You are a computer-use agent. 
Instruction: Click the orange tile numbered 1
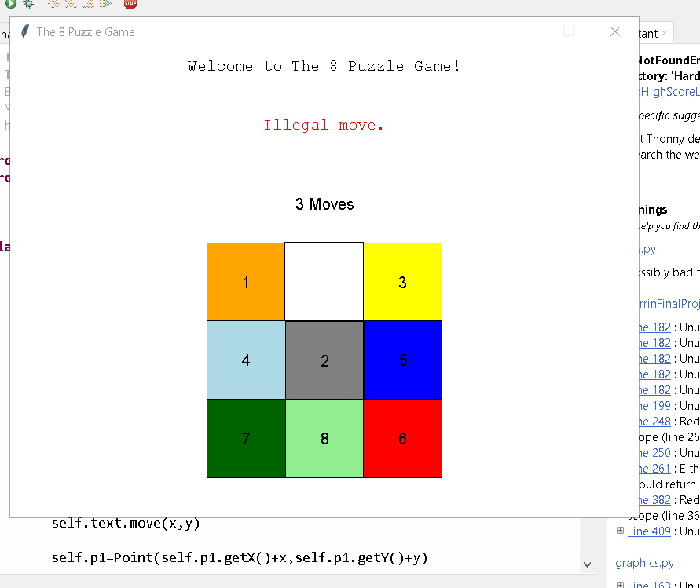click(245, 281)
